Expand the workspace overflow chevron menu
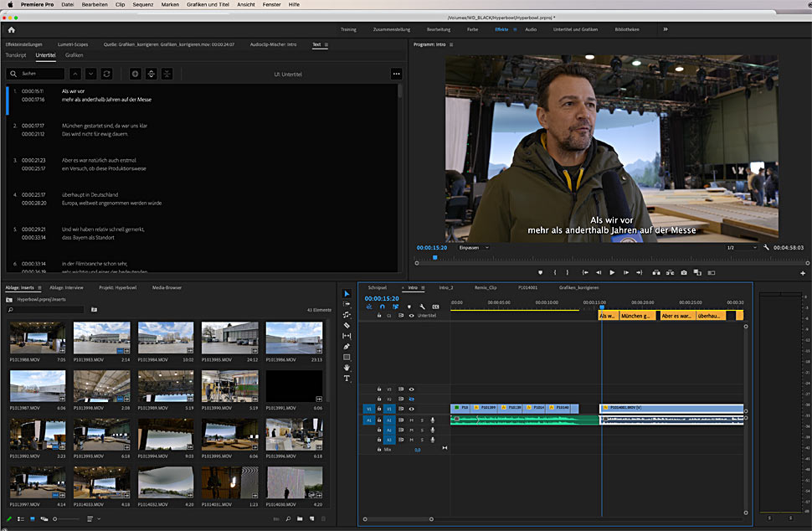Viewport: 812px width, 531px height. click(x=666, y=29)
